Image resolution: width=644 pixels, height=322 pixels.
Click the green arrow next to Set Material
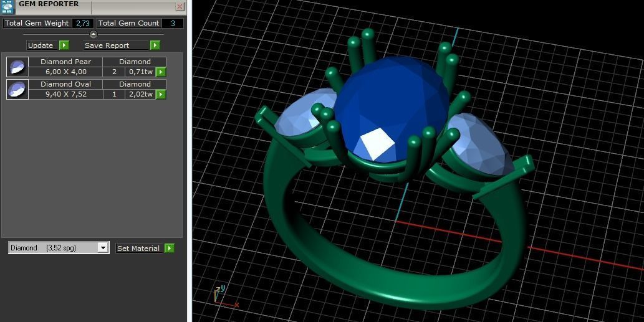(x=169, y=248)
